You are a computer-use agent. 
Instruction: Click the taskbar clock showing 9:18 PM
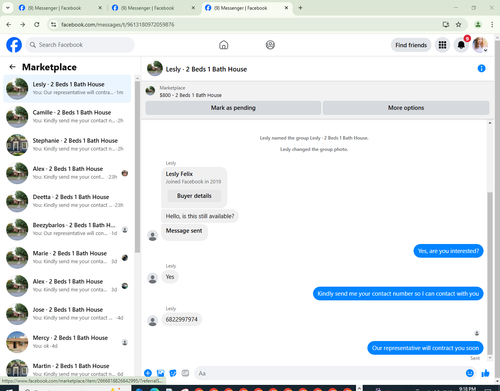pyautogui.click(x=467, y=388)
